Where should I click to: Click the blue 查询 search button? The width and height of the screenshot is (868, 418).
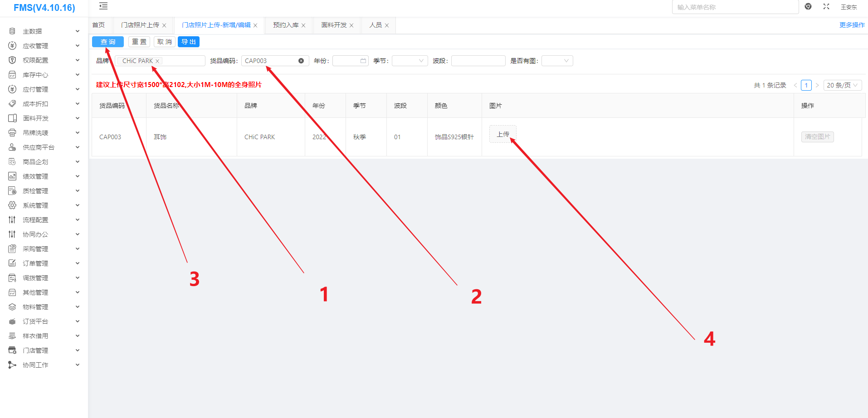click(x=108, y=42)
